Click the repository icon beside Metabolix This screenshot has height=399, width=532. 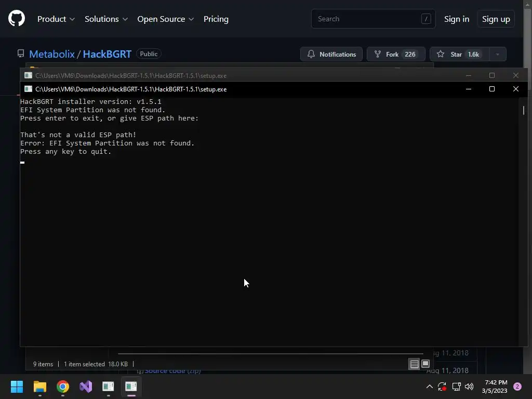(x=21, y=54)
